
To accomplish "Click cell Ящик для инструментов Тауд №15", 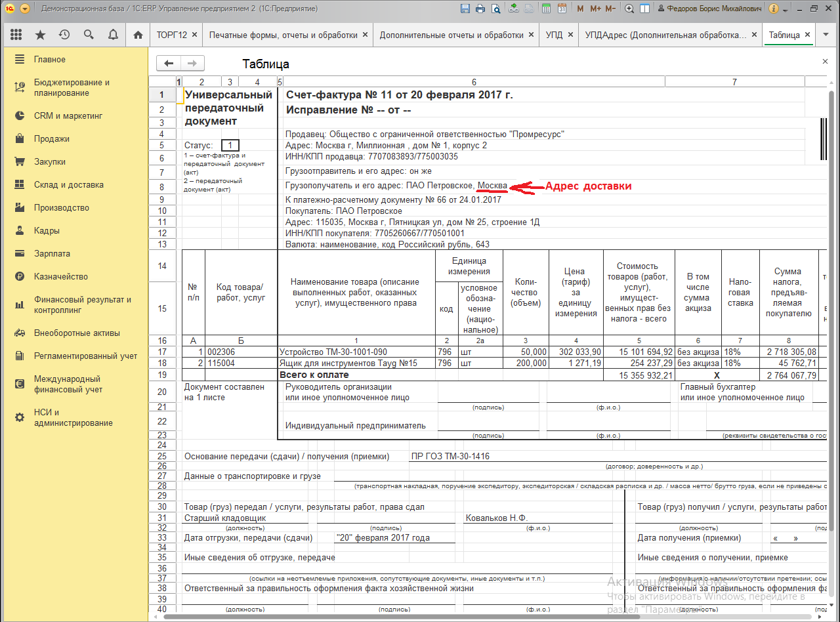I will point(356,363).
